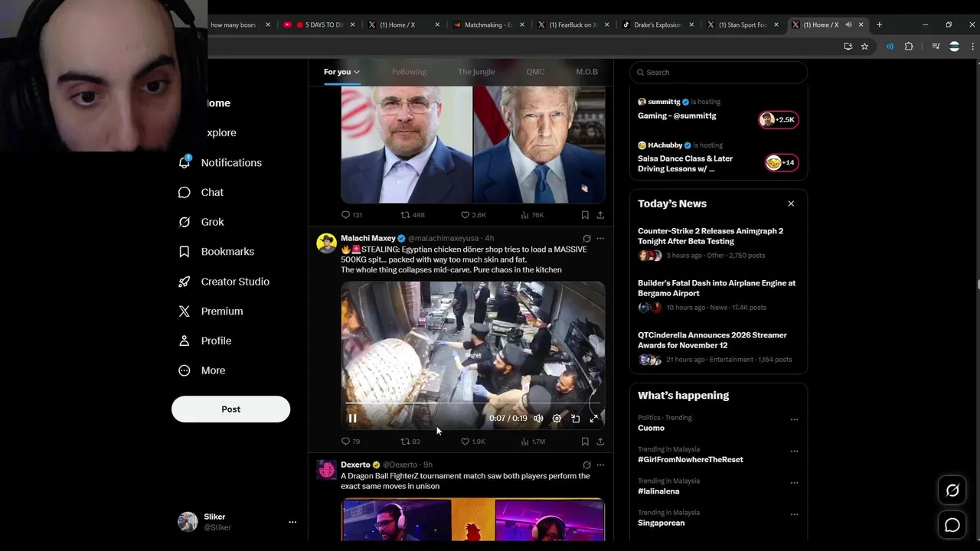The height and width of the screenshot is (551, 980).
Task: Open Profile in the sidebar
Action: [204, 341]
